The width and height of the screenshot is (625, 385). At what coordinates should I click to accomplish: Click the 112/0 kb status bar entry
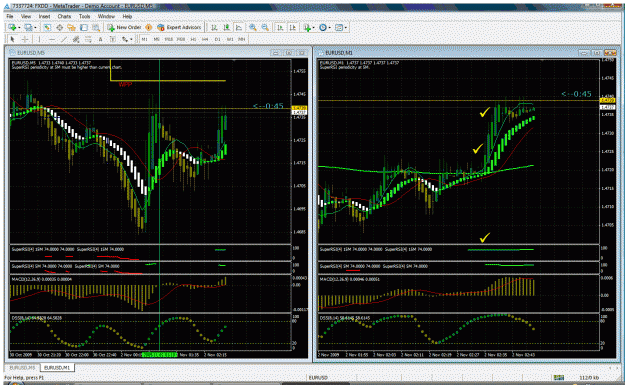[589, 377]
